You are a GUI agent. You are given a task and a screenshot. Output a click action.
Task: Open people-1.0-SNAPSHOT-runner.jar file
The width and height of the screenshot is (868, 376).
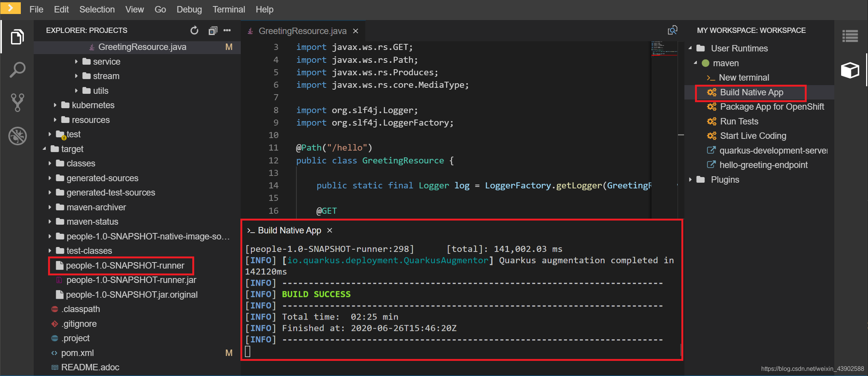tap(131, 280)
